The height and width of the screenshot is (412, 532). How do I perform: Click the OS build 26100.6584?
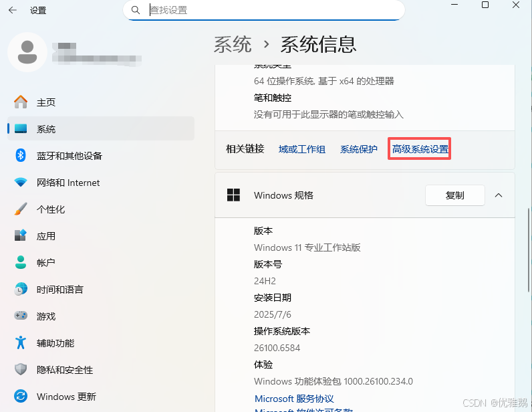277,348
